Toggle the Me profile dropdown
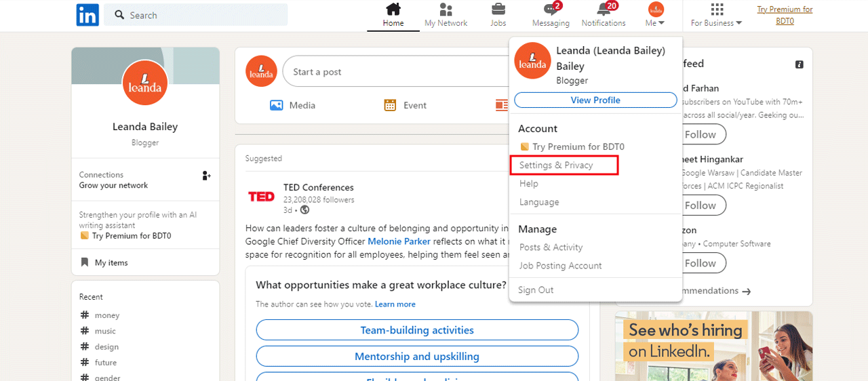Screen dimensions: 868x381 pos(655,16)
